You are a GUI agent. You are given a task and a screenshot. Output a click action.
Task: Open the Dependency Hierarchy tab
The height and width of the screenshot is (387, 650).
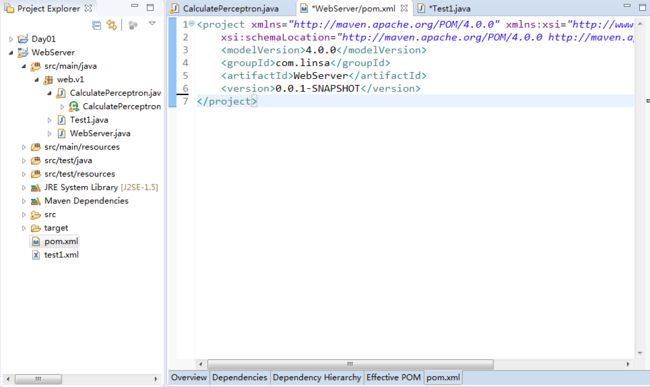point(317,377)
